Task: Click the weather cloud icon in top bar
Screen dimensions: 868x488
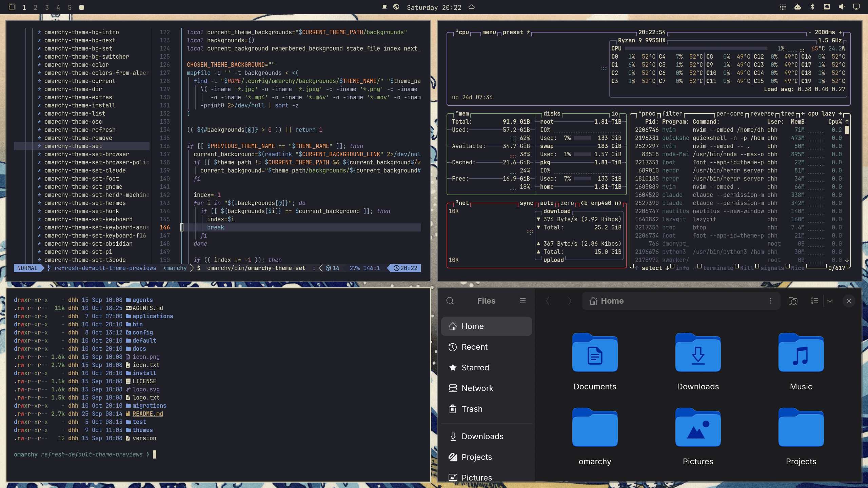Action: tap(472, 7)
